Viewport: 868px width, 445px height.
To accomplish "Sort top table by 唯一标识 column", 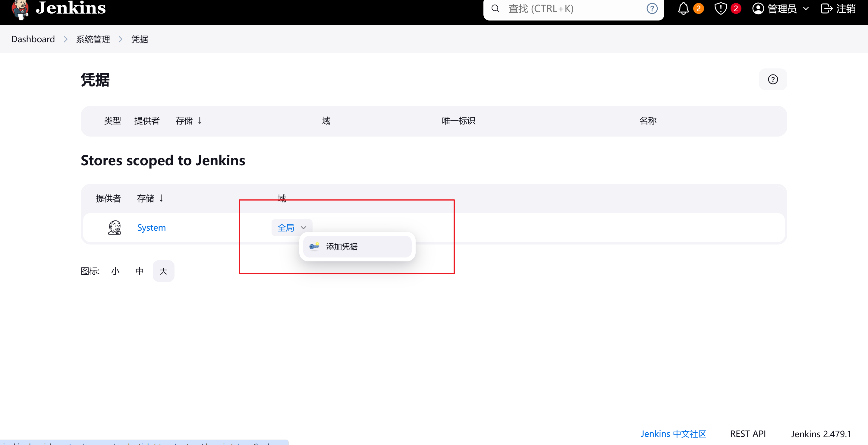I will 459,121.
